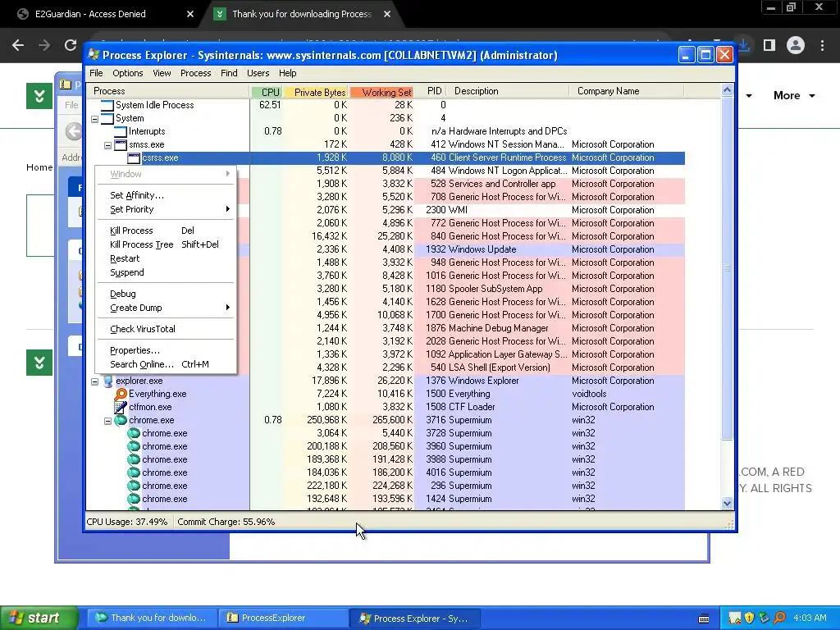Screen dimensions: 840x630
Task: Open the Users menu
Action: (258, 73)
